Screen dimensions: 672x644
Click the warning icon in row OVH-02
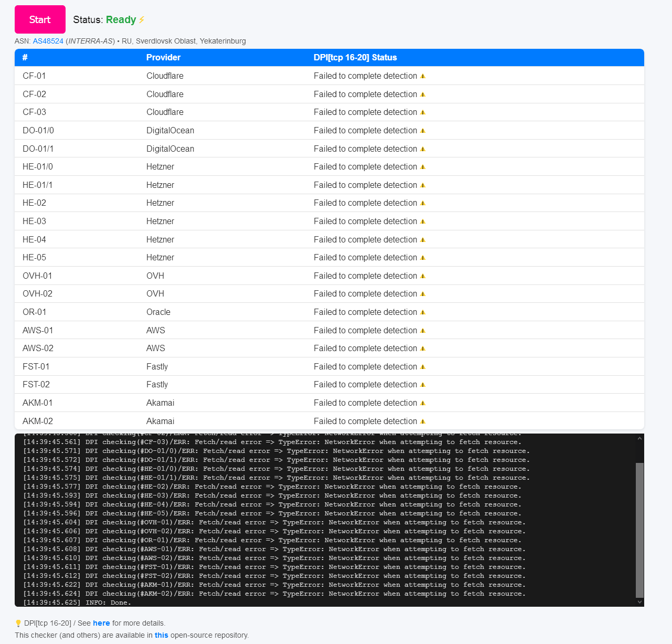(423, 294)
